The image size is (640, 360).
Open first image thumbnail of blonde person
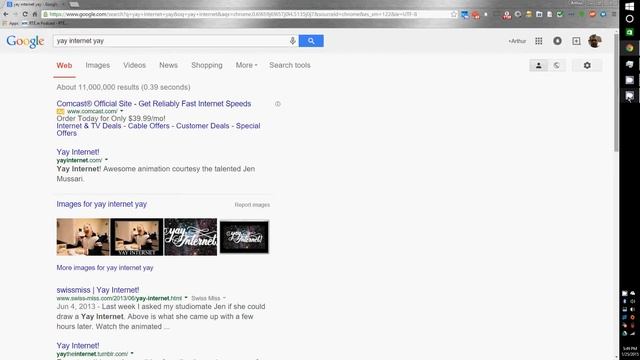click(x=83, y=237)
